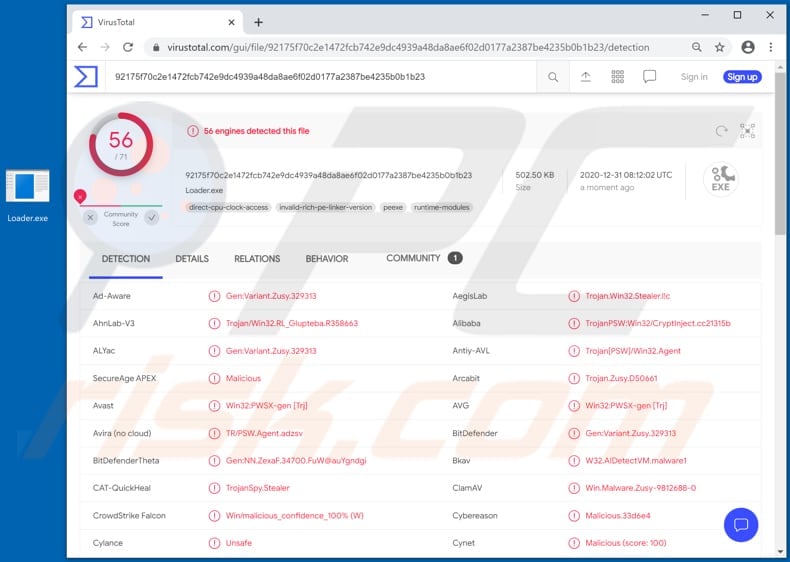This screenshot has height=562, width=790.
Task: Click the Trojan.Zusy.D50661 result
Action: pyautogui.click(x=621, y=379)
